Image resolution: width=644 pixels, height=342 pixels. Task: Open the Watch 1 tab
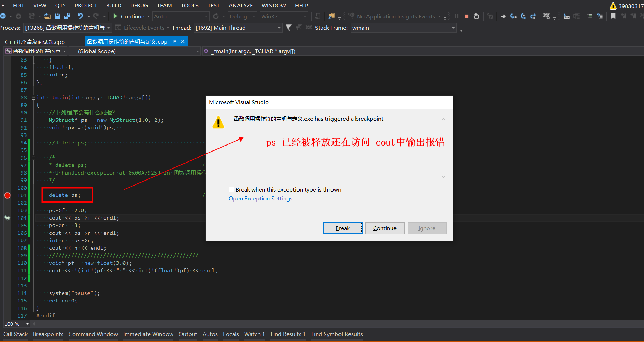[x=255, y=334]
